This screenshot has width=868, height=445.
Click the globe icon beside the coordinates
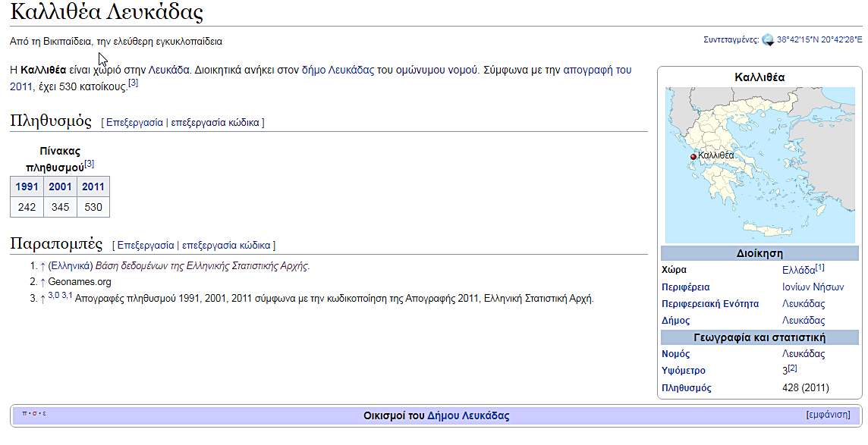tap(768, 40)
